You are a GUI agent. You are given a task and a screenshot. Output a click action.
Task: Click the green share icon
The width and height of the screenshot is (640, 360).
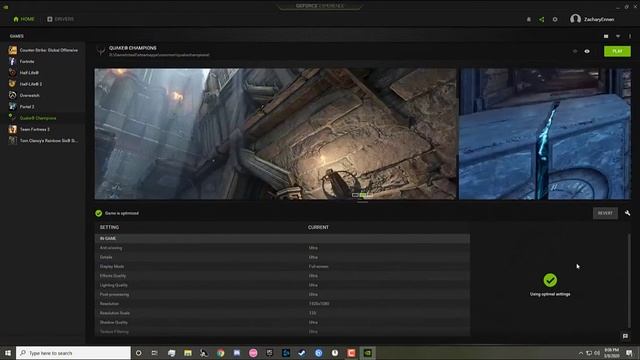click(x=542, y=19)
